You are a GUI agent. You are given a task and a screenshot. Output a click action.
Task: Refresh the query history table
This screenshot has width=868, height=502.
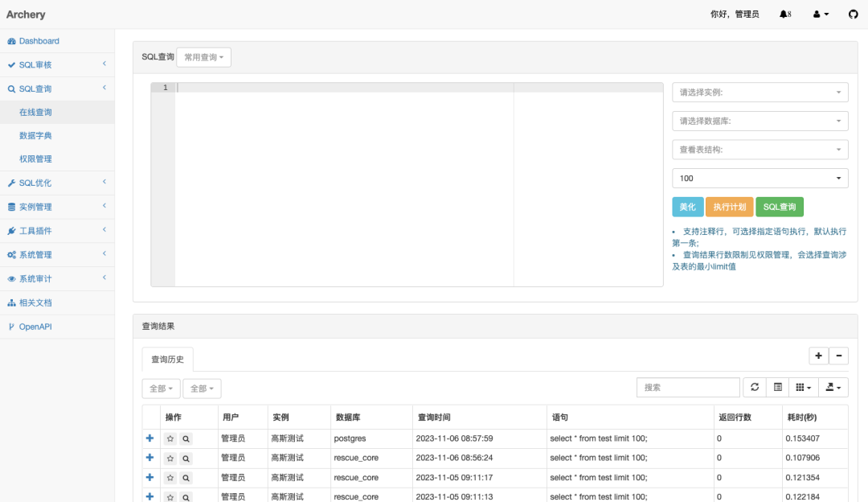coord(755,387)
